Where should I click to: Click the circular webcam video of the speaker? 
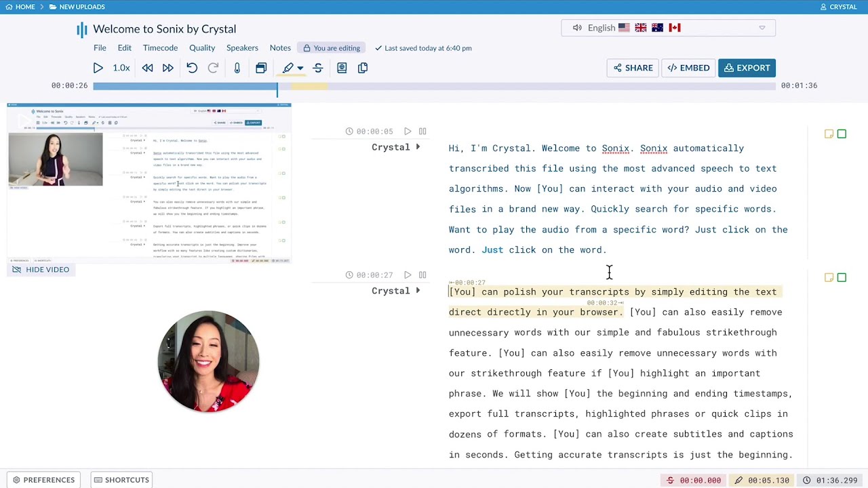[x=208, y=361]
